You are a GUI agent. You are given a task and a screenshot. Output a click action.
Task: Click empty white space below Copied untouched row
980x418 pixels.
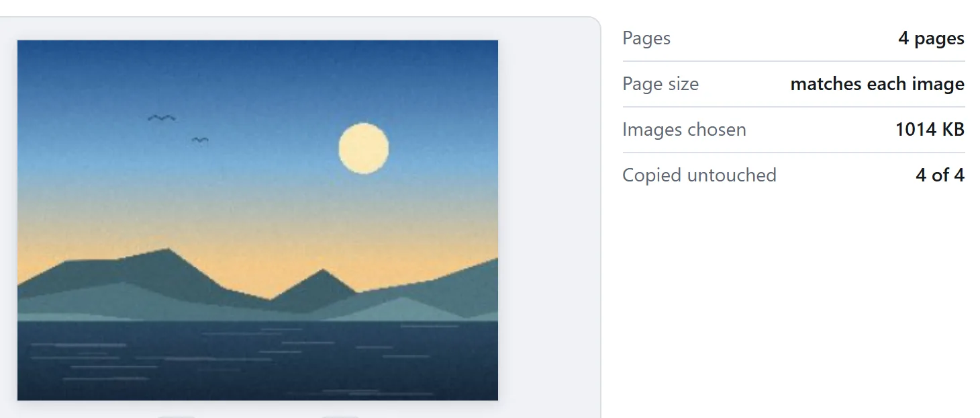(793, 302)
